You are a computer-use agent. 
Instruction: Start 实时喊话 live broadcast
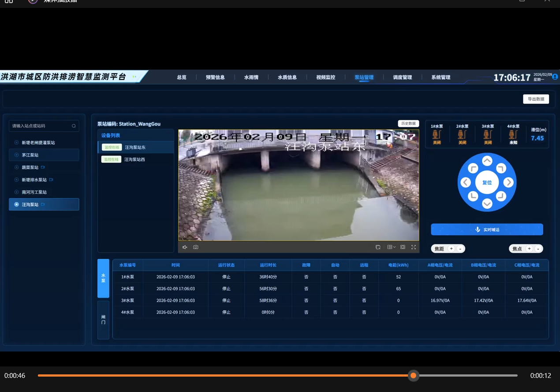pos(487,229)
